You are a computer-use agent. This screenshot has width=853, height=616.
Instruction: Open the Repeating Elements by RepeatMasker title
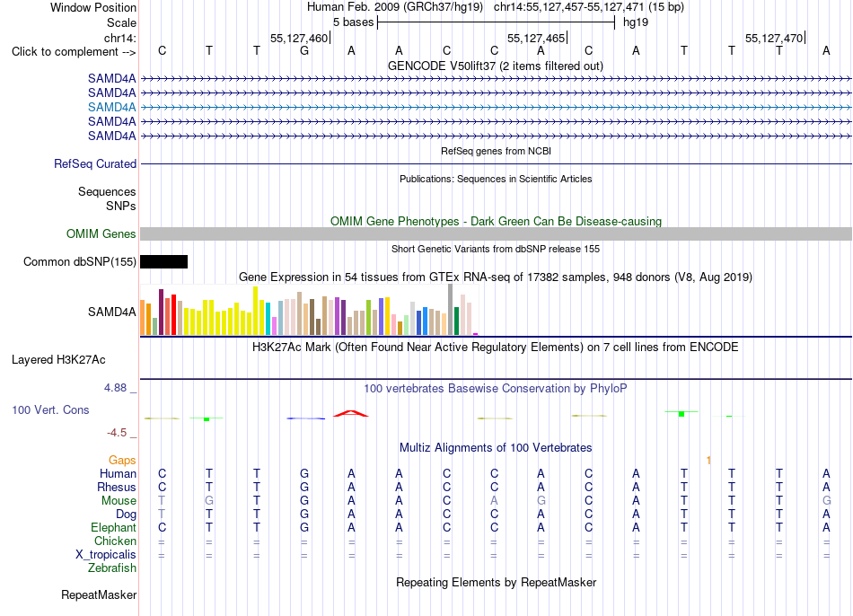[x=496, y=582]
